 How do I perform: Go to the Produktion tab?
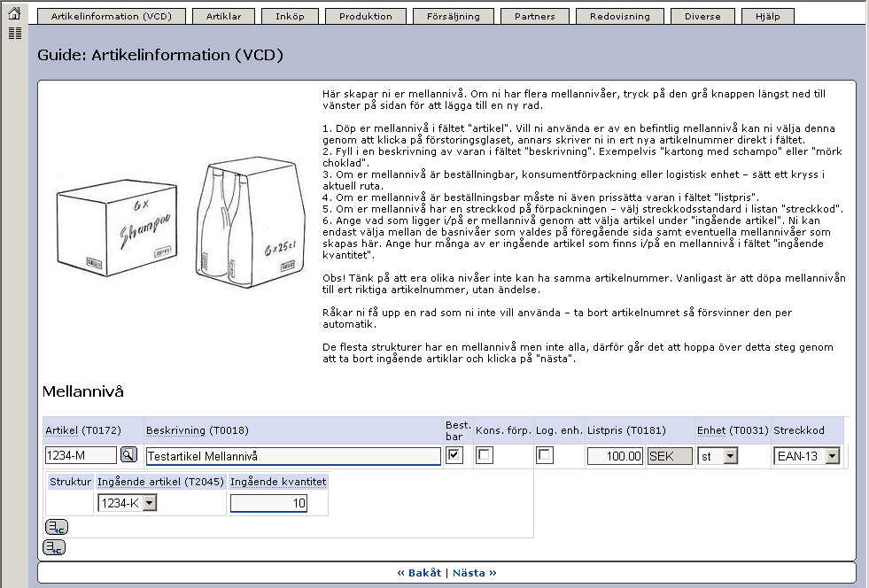[x=366, y=16]
